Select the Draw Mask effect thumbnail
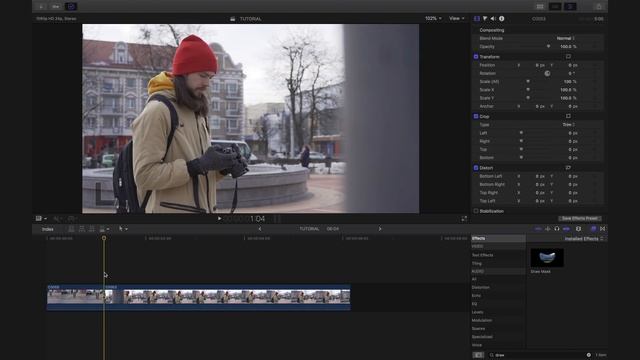The height and width of the screenshot is (360, 640). (547, 258)
